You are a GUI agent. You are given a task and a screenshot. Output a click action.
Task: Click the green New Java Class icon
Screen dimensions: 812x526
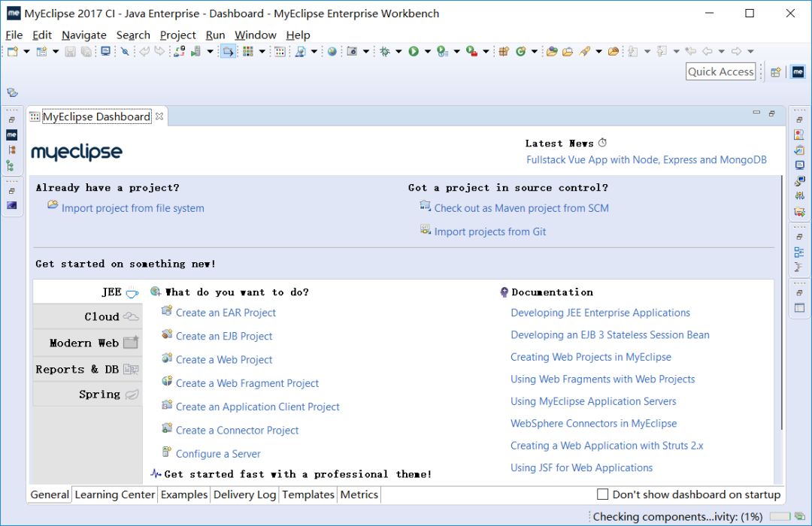(521, 51)
